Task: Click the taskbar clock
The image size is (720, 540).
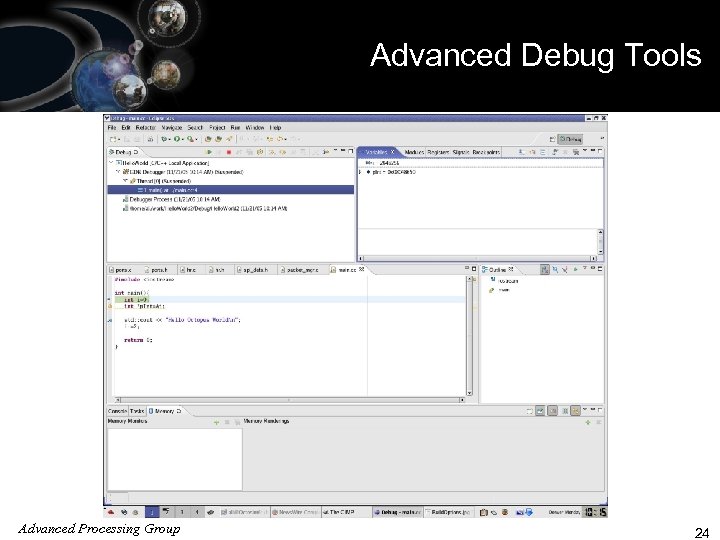Action: (595, 512)
